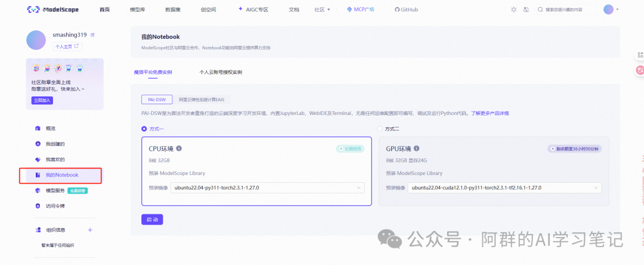Click the GitHub octocat icon
The width and height of the screenshot is (644, 265).
click(397, 10)
